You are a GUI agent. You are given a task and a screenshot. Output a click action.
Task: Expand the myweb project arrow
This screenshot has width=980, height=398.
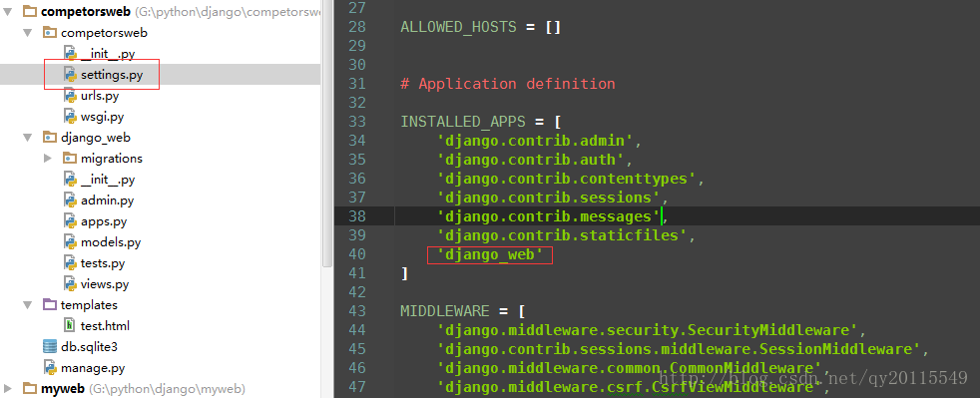pos(7,389)
